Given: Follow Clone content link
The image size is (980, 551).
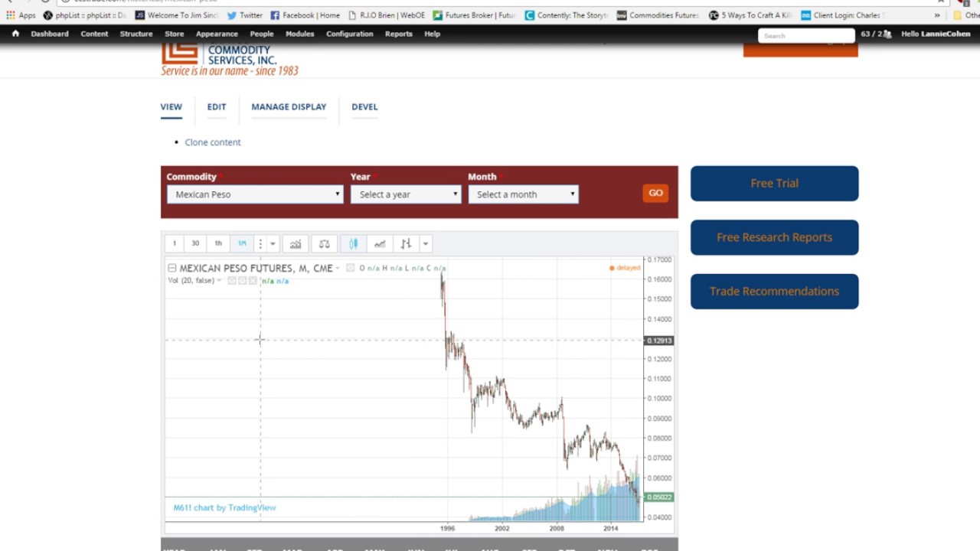Looking at the screenshot, I should coord(213,142).
